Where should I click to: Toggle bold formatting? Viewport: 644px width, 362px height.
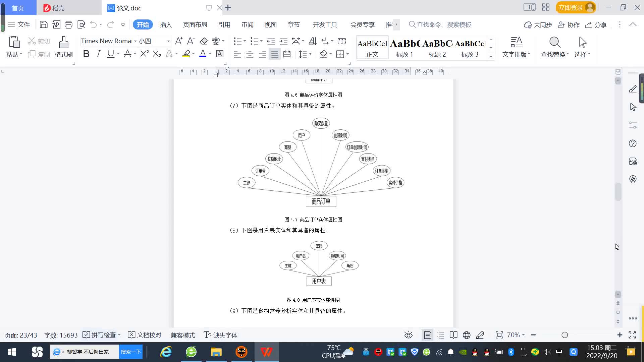click(86, 54)
